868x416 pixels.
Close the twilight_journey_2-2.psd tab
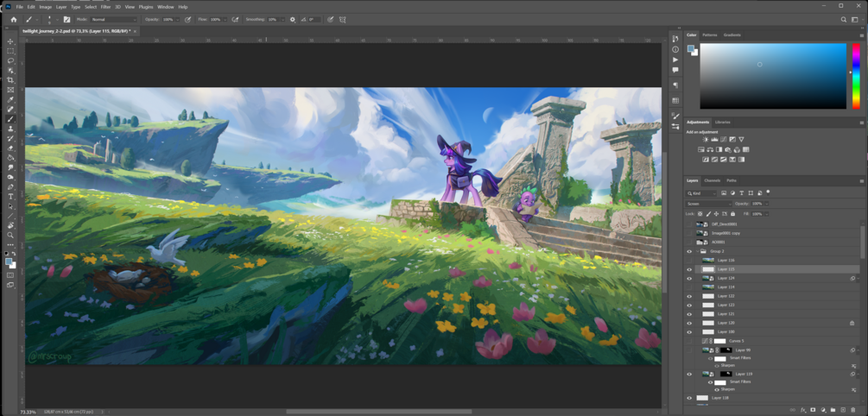[135, 32]
